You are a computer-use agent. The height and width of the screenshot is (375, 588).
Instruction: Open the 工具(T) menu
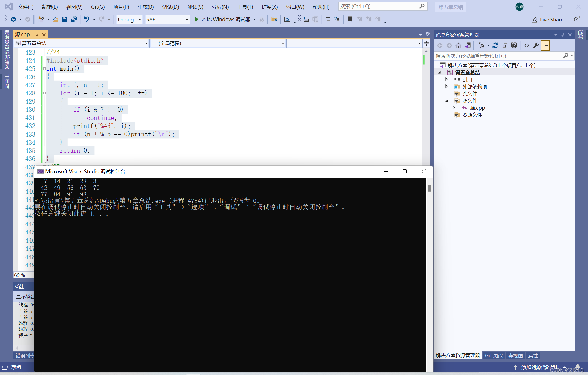(245, 7)
